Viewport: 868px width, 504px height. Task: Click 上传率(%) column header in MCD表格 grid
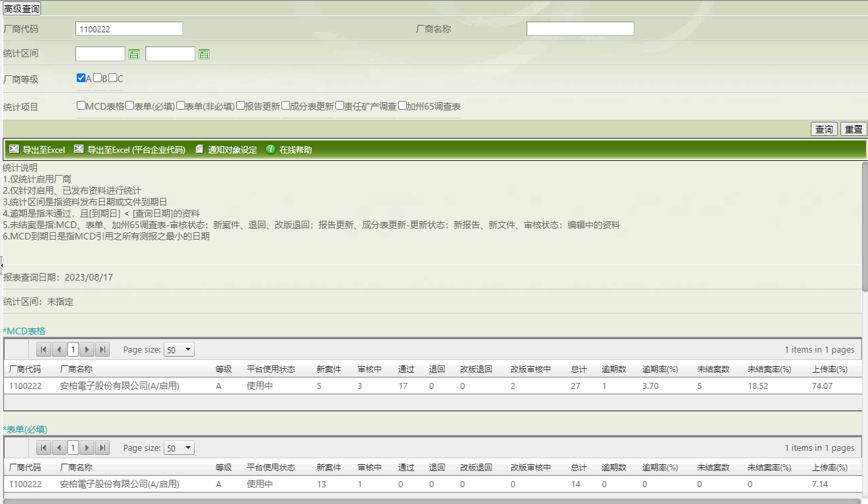(x=830, y=369)
